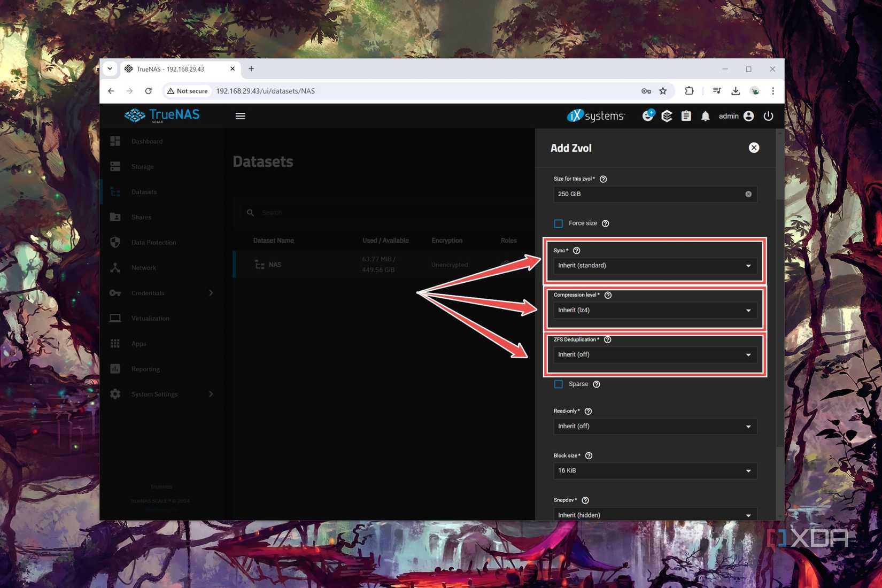Open the admin account menu
The width and height of the screenshot is (882, 588).
point(736,116)
